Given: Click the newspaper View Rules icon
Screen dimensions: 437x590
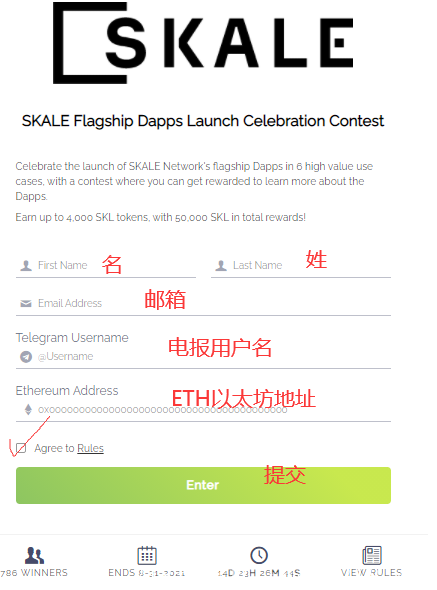Looking at the screenshot, I should click(x=372, y=555).
